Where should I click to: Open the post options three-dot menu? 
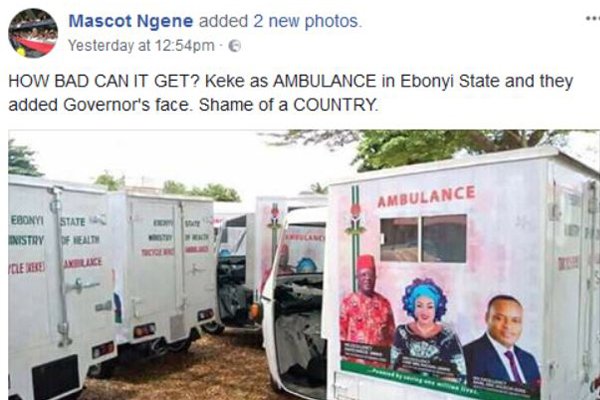coord(593,18)
